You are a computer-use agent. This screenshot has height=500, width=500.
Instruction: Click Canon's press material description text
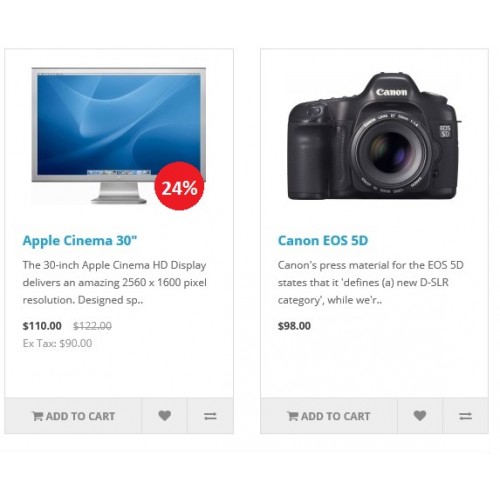tap(371, 282)
